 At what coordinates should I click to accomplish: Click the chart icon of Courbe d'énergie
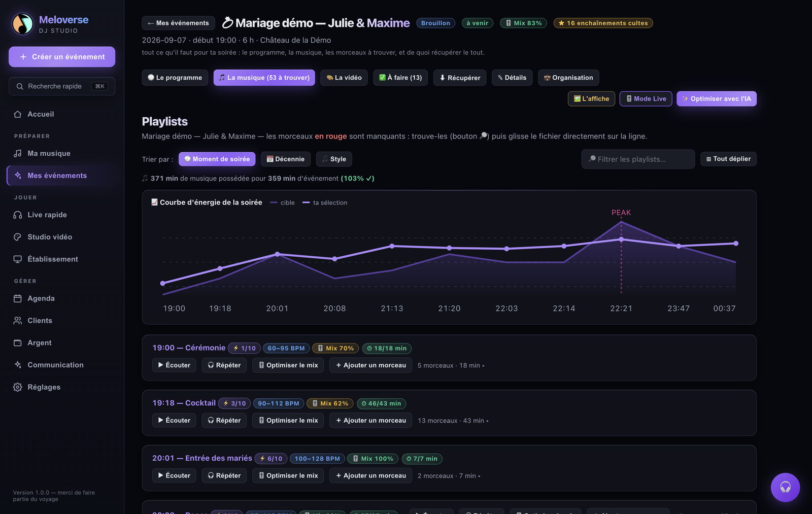point(154,202)
